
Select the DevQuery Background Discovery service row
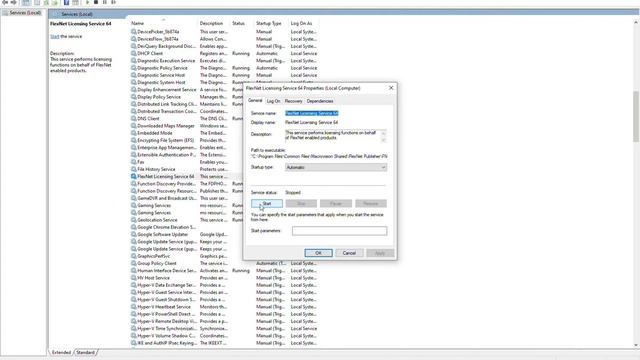tap(224, 46)
